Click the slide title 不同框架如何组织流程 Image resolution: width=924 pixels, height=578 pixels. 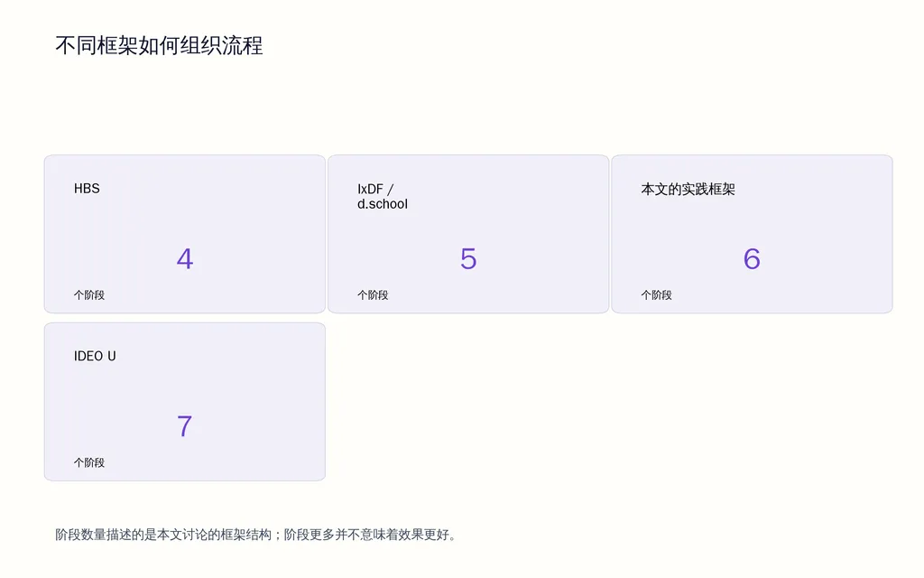point(159,45)
